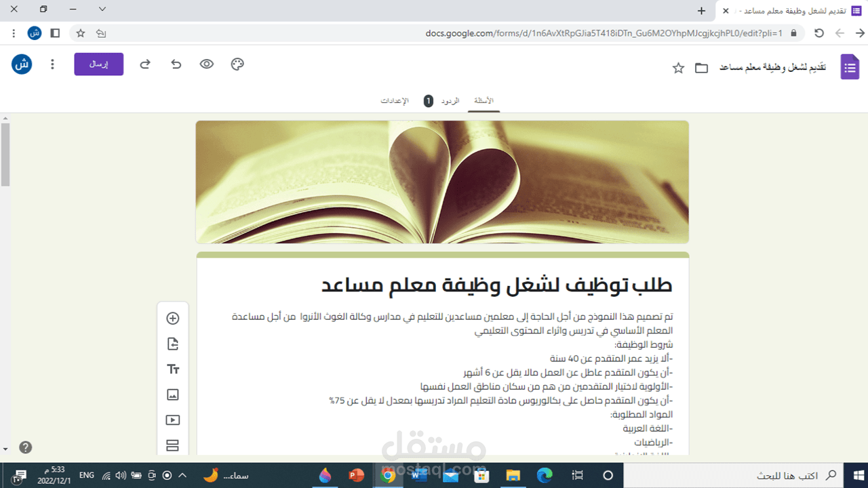Viewport: 868px width, 488px height.
Task: Open the theme customization palette
Action: click(237, 64)
